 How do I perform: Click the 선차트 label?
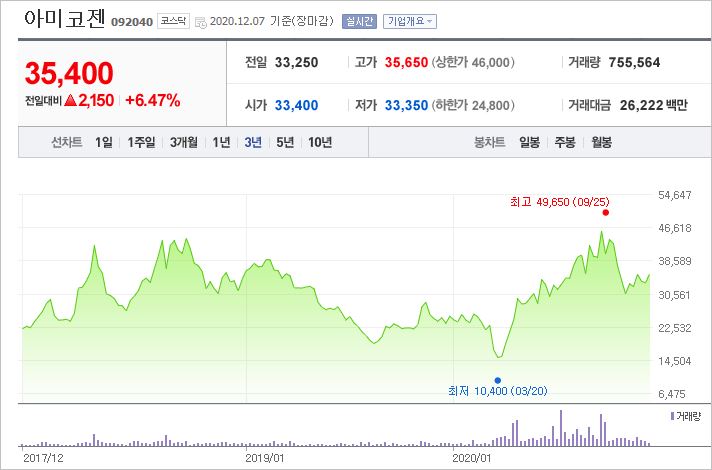click(x=66, y=143)
